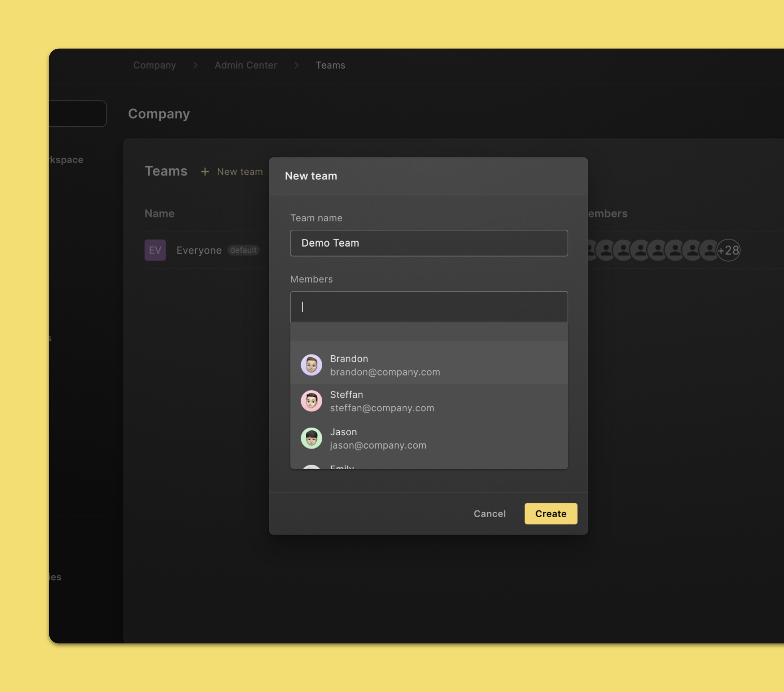784x692 pixels.
Task: Click the Members search input
Action: coord(429,306)
